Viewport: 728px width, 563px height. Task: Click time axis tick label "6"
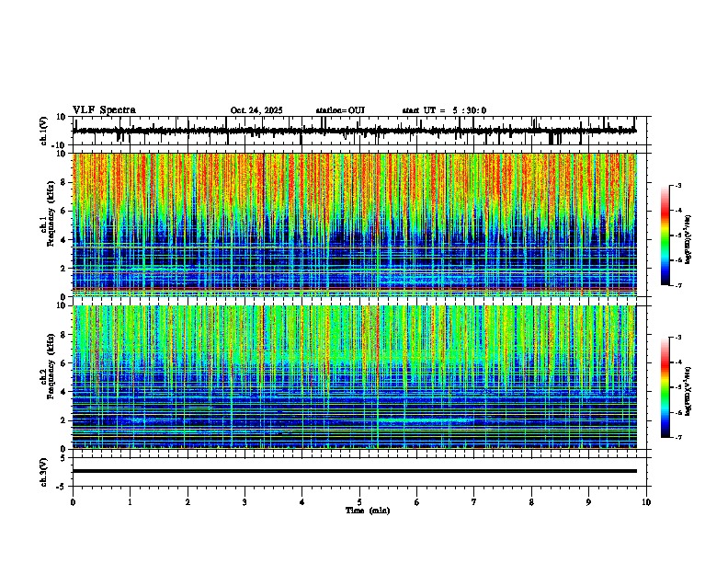[x=416, y=502]
